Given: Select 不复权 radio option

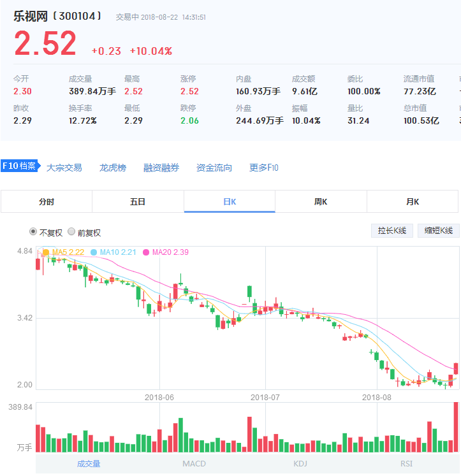Looking at the screenshot, I should [33, 231].
